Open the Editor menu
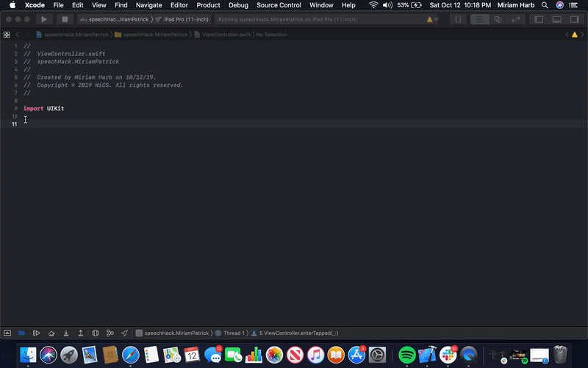This screenshot has width=588, height=368. (x=179, y=5)
